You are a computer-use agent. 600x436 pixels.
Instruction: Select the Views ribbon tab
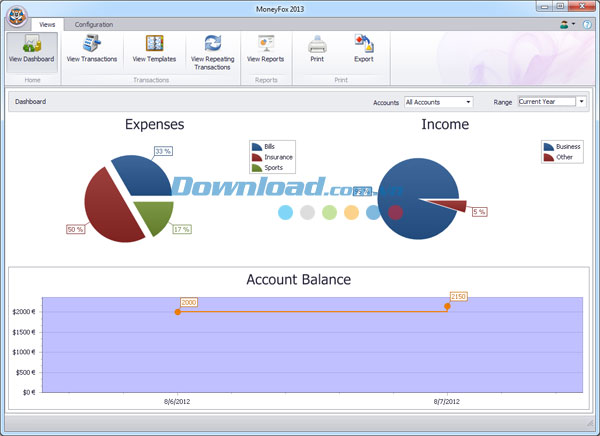point(47,23)
